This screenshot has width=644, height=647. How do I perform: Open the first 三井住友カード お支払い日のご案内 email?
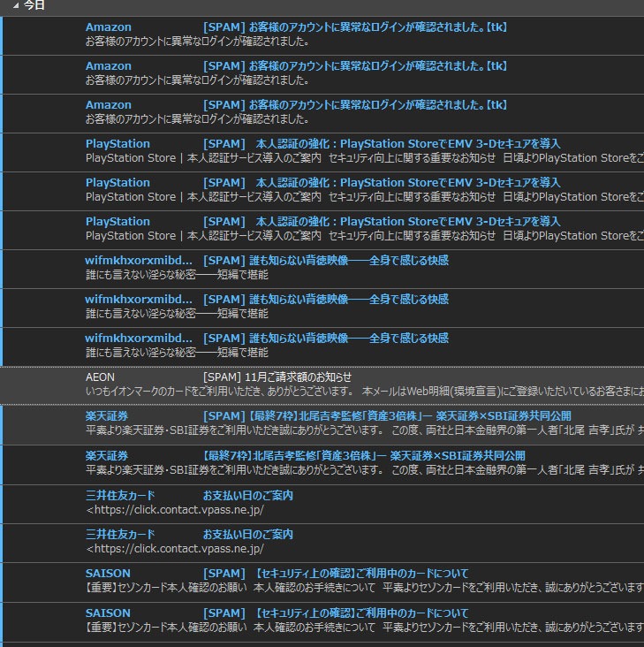pyautogui.click(x=322, y=504)
